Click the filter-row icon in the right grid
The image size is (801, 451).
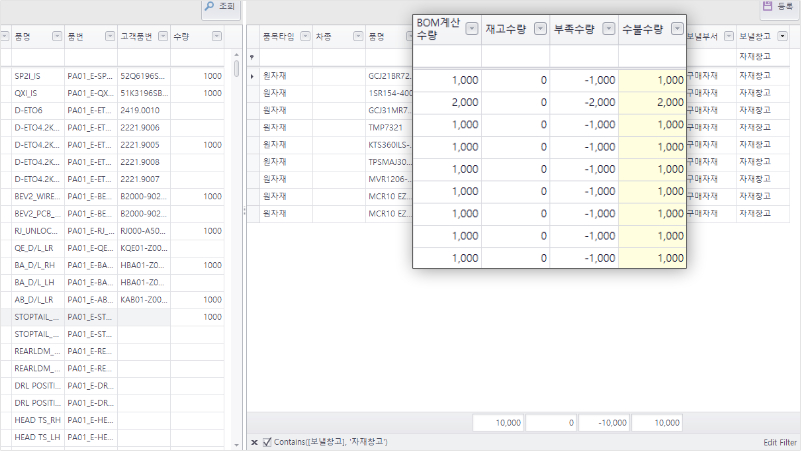(252, 57)
